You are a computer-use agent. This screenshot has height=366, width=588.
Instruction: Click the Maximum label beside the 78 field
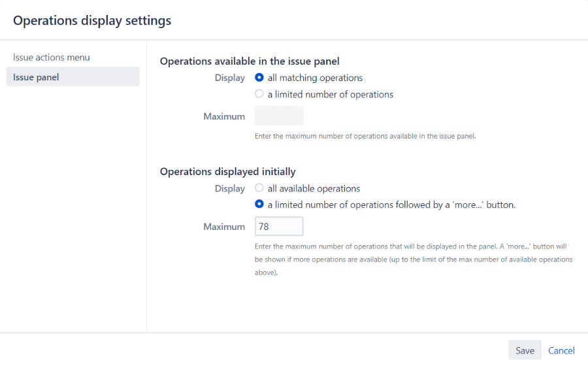[x=224, y=227]
